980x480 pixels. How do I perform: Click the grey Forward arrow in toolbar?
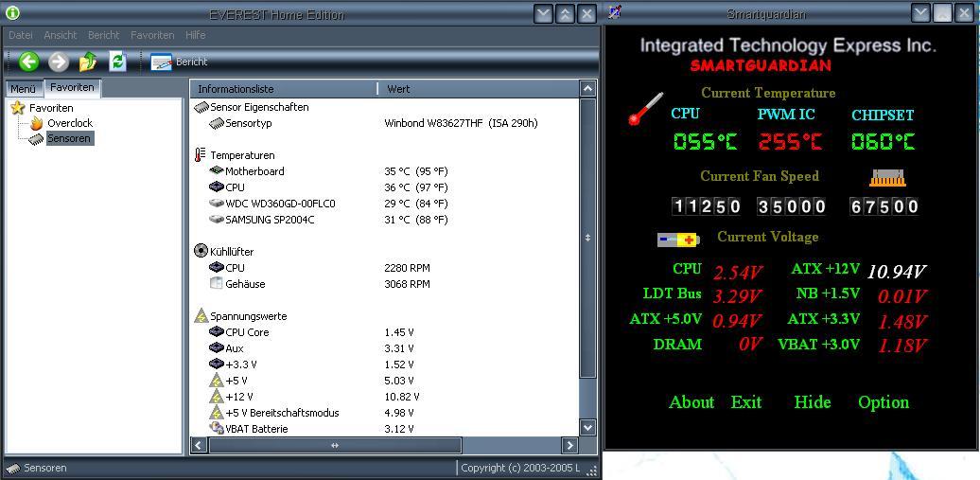59,62
